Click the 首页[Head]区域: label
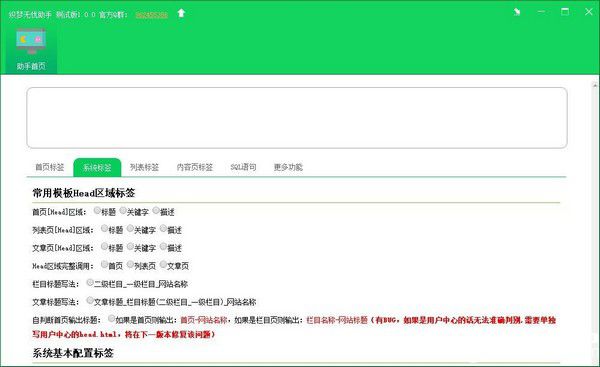The height and width of the screenshot is (367, 600). click(x=60, y=212)
